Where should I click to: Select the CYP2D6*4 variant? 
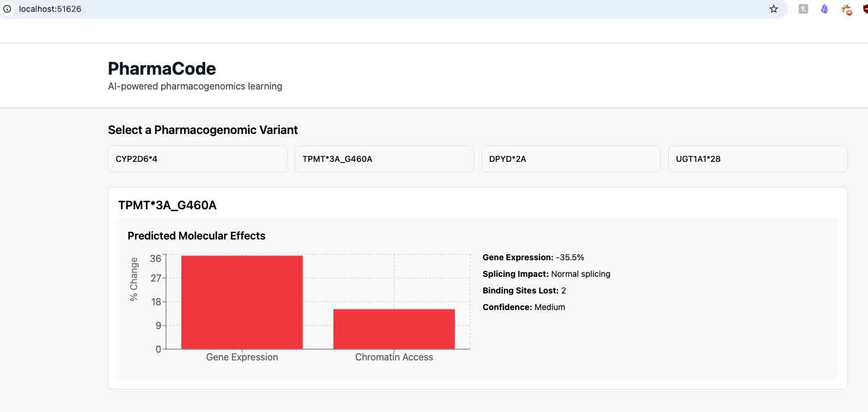197,159
